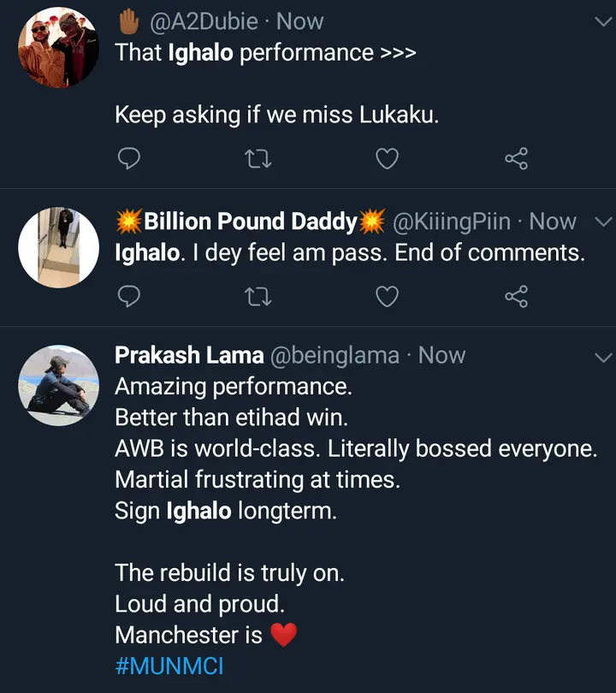Like Billion Pound Daddy's tweet
This screenshot has width=616, height=693.
tap(388, 296)
